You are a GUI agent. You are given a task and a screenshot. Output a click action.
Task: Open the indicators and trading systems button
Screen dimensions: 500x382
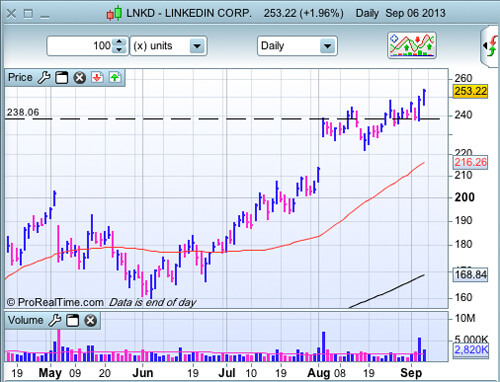point(412,45)
